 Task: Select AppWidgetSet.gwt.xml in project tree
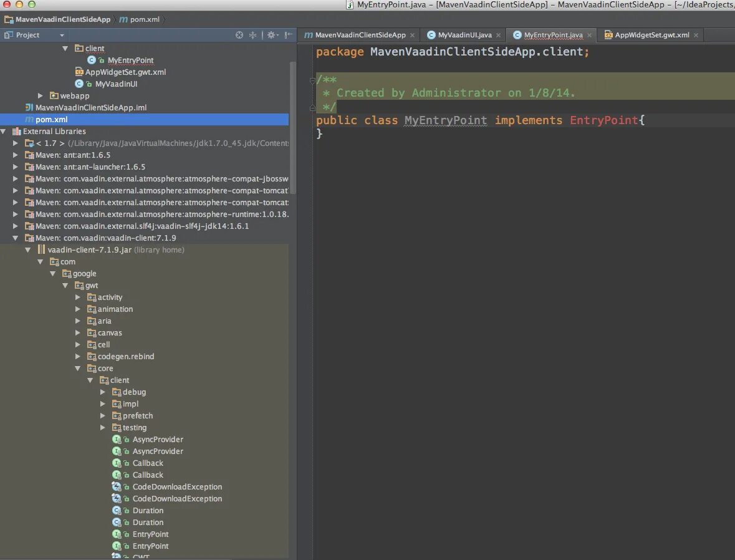coord(126,72)
